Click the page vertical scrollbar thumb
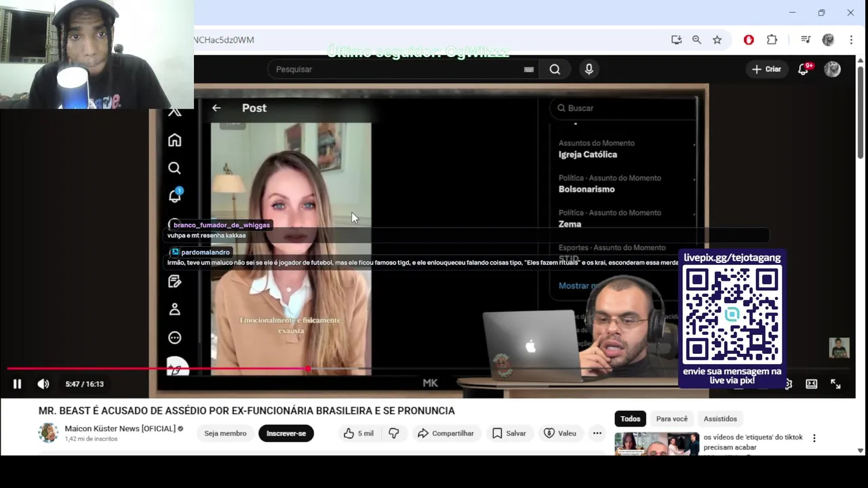868x488 pixels. [x=861, y=112]
